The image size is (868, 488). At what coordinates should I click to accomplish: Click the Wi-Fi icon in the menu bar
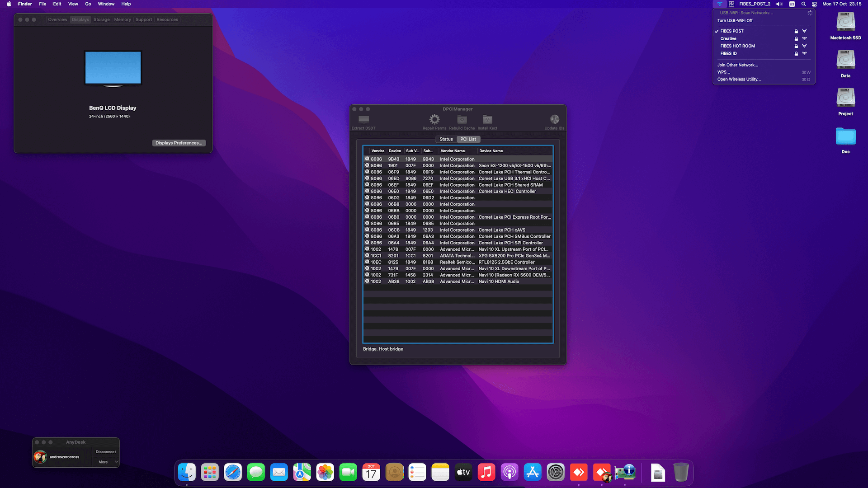[x=720, y=4]
